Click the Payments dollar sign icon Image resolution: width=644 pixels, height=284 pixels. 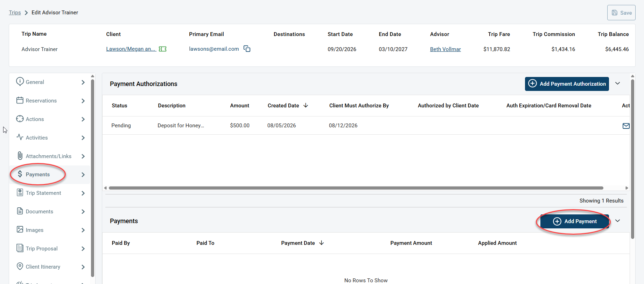point(20,174)
